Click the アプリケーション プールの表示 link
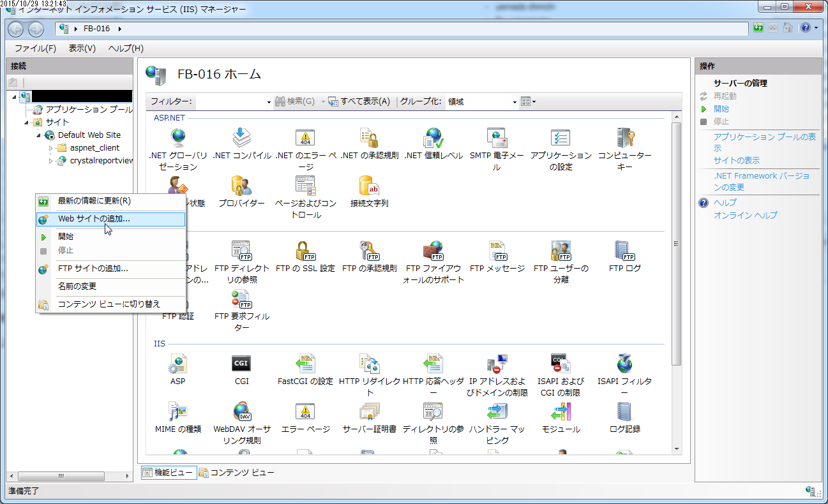The height and width of the screenshot is (504, 828). 765,142
